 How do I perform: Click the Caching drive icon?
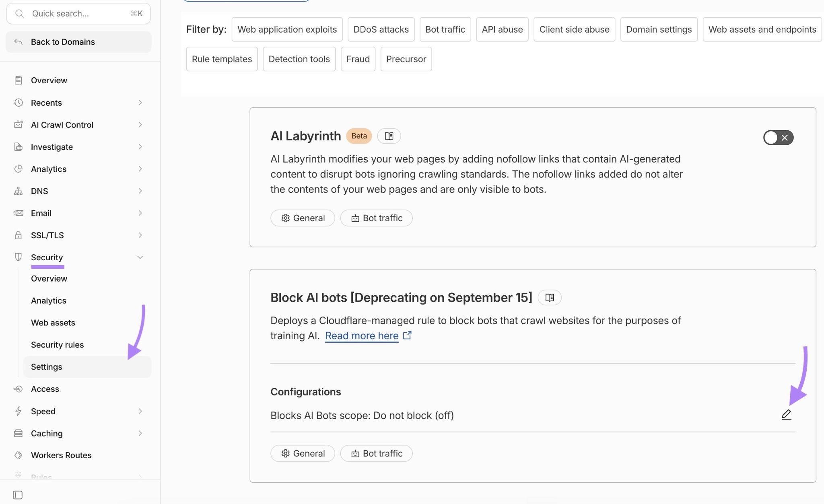(18, 433)
